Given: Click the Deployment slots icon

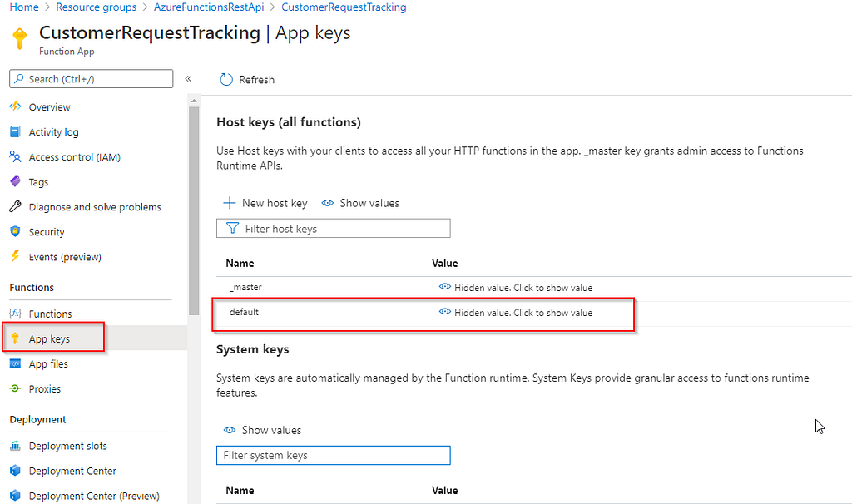Looking at the screenshot, I should pyautogui.click(x=15, y=445).
